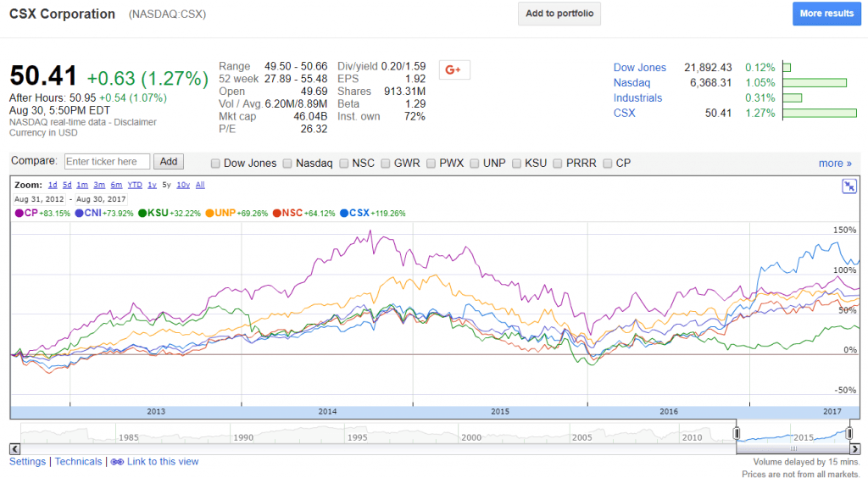Viewport: 868px width, 478px height.
Task: Click the Add ticker button
Action: tap(169, 162)
